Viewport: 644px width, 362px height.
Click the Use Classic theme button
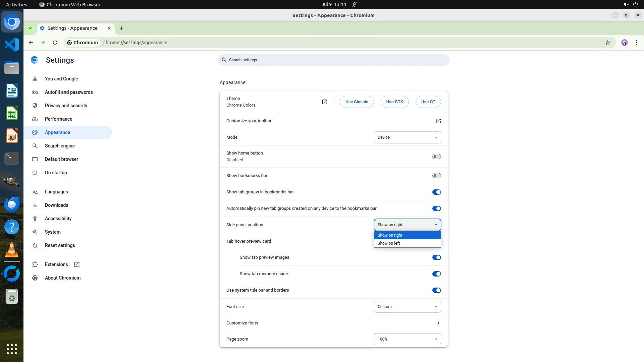tap(357, 102)
